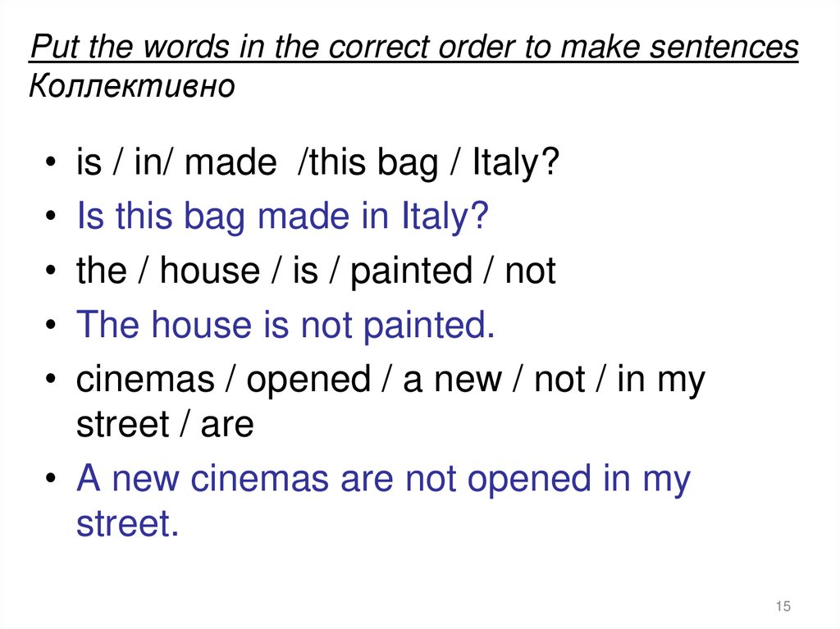Click the bullet before "Is this bag made"

pos(52,218)
